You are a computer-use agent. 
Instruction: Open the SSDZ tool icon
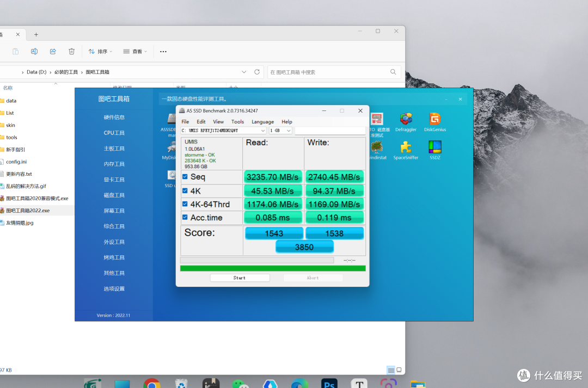click(x=435, y=147)
